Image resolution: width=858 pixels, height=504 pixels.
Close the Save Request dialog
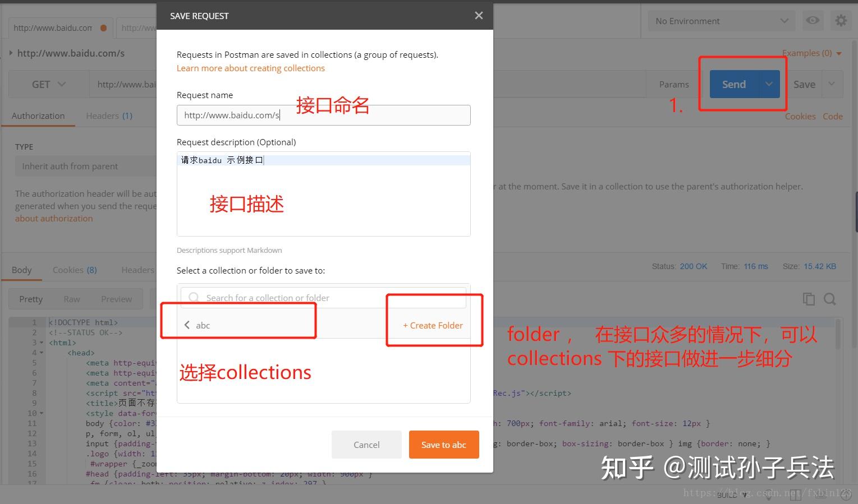[479, 16]
